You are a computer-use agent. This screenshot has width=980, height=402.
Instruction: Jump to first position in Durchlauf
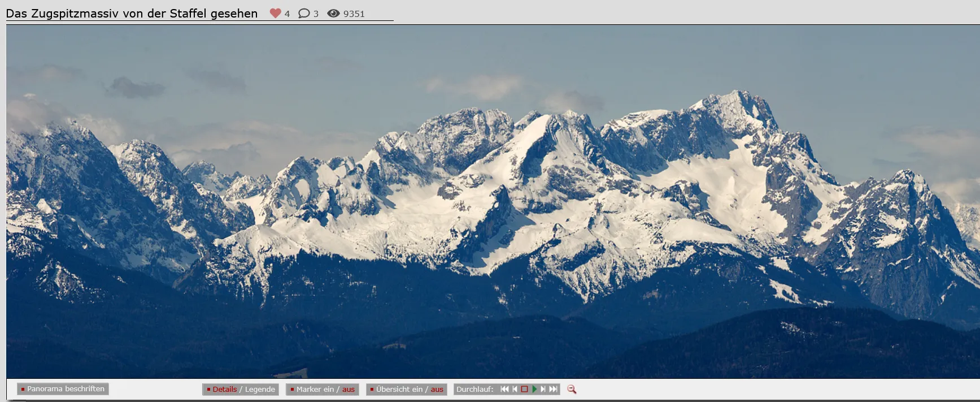[x=504, y=389]
